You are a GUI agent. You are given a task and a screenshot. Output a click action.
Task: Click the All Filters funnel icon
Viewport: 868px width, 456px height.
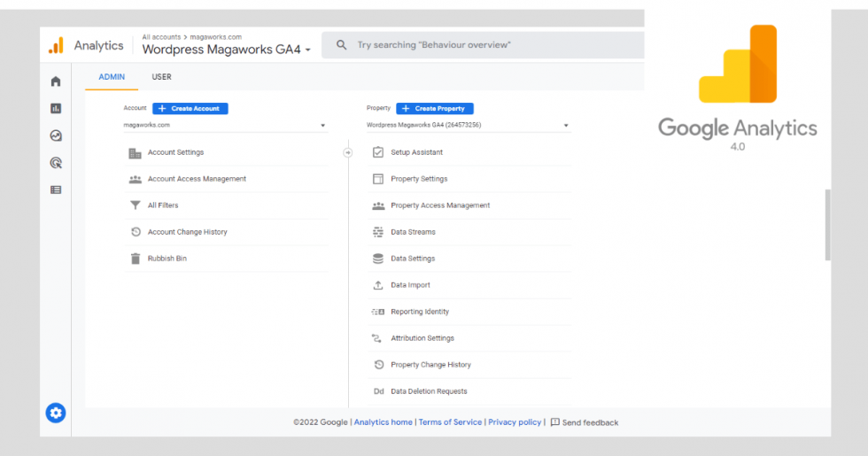(x=135, y=205)
